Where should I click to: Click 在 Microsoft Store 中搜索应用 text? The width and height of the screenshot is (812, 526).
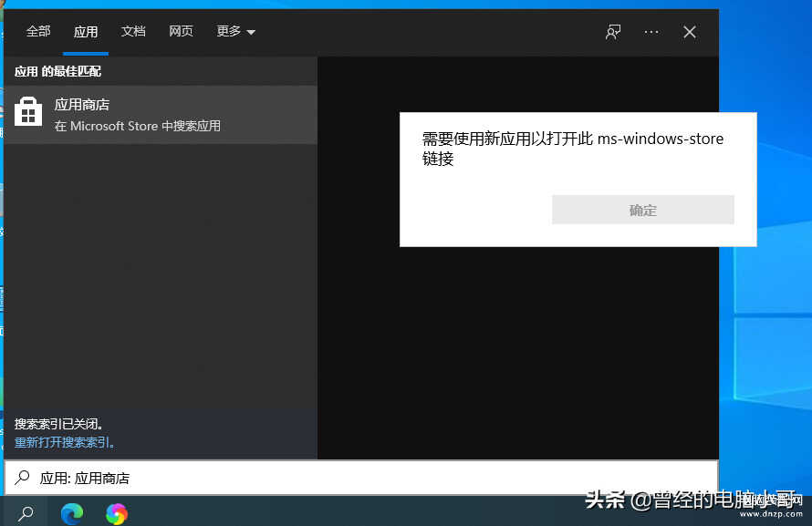(x=137, y=126)
